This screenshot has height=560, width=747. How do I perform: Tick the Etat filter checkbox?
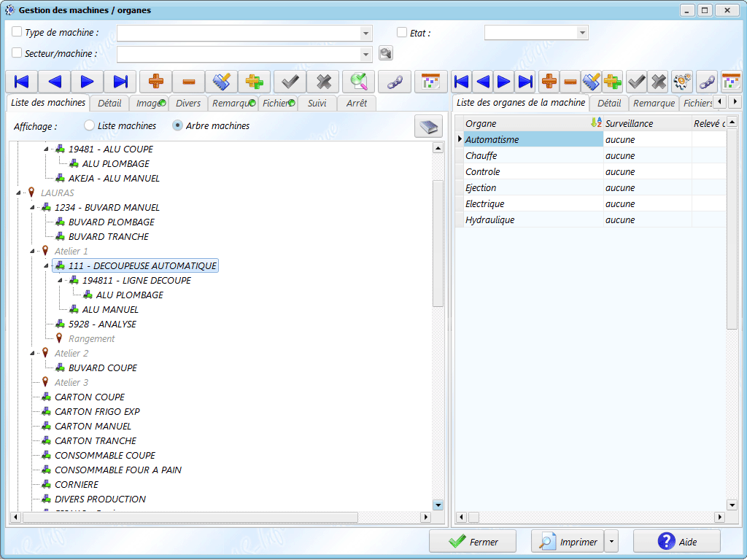[402, 32]
